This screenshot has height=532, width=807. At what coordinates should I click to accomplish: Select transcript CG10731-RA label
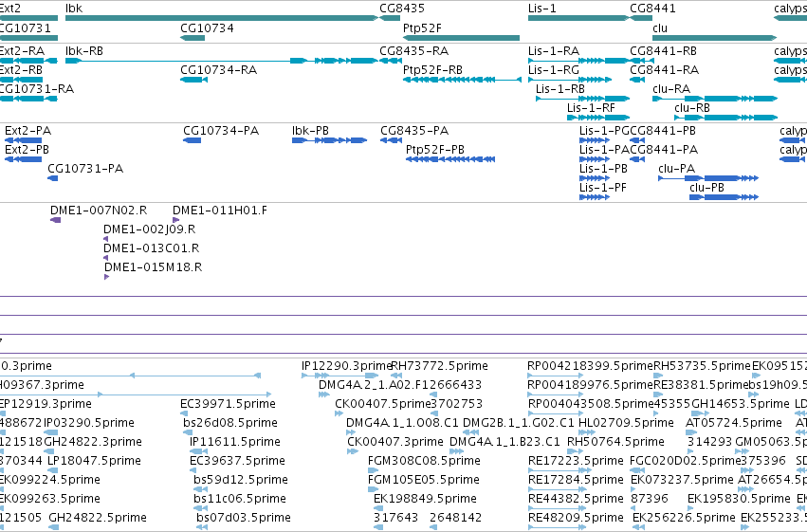click(x=36, y=89)
